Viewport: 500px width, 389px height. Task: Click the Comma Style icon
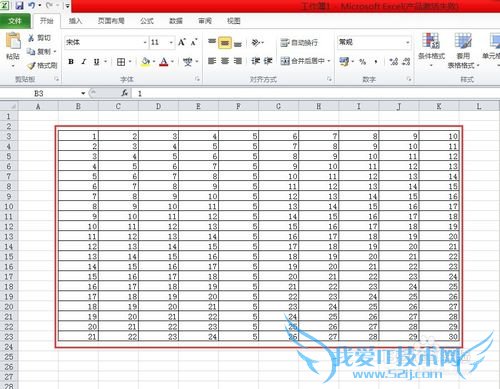tap(376, 62)
